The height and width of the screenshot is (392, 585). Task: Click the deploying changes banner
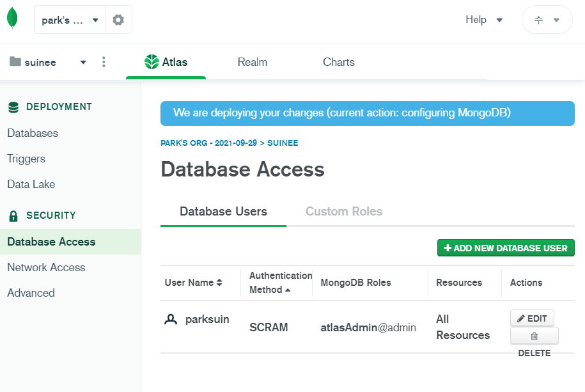tap(368, 113)
